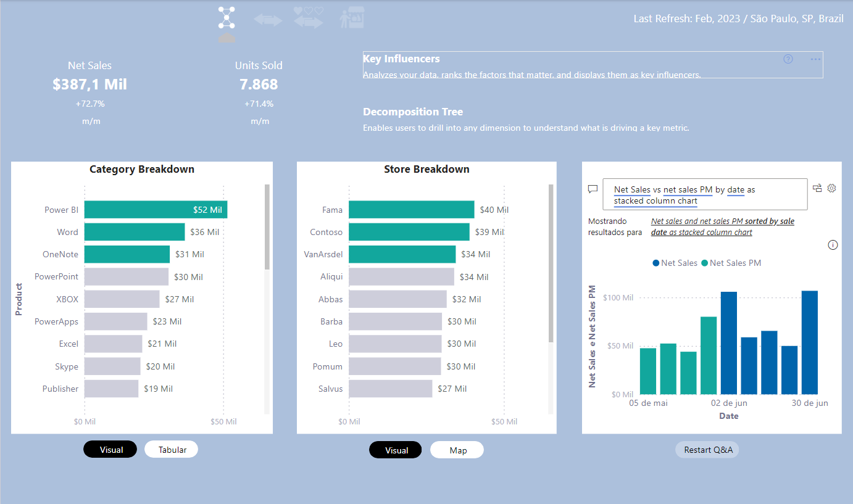
Task: Select the PowerApps category bar
Action: pyautogui.click(x=116, y=321)
